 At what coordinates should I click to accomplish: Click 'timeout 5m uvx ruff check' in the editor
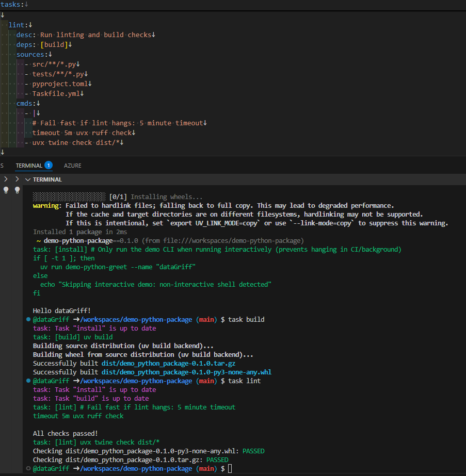82,133
